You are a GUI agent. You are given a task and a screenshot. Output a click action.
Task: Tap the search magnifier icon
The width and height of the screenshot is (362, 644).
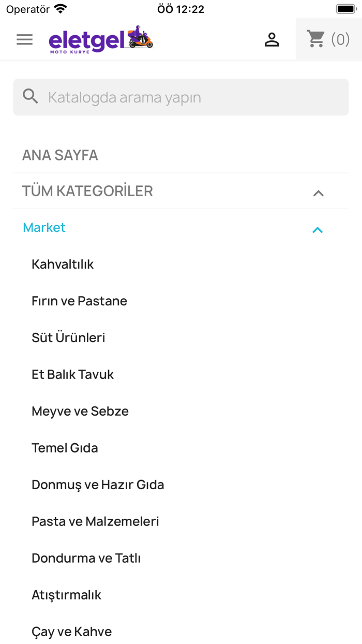point(31,97)
